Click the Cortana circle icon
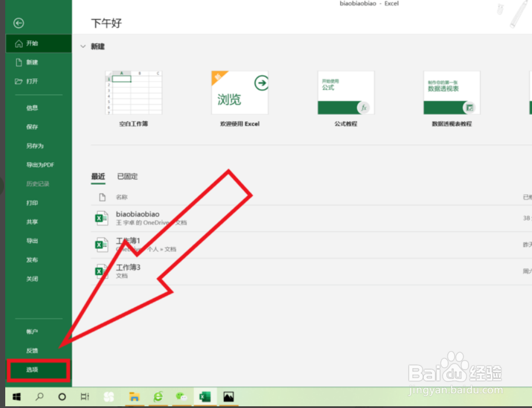The width and height of the screenshot is (532, 408). point(62,396)
